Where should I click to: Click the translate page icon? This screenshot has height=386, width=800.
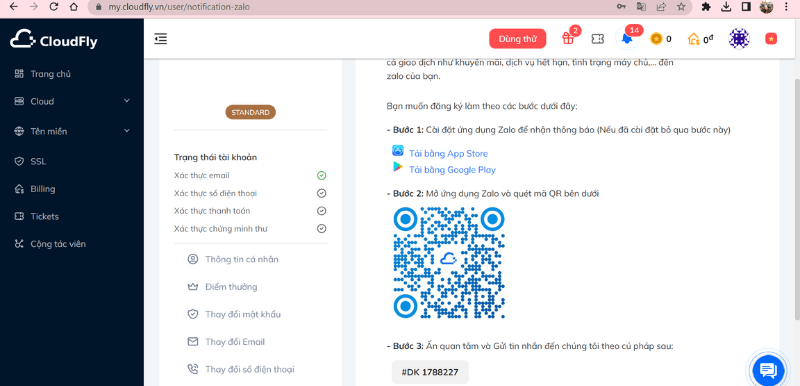(641, 7)
